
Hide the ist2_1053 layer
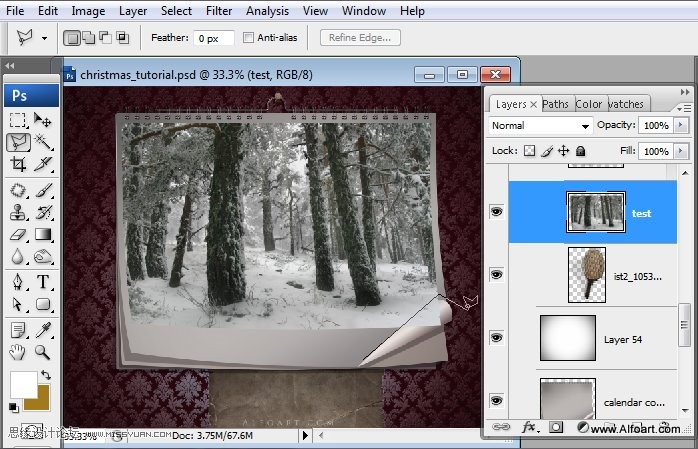(497, 274)
